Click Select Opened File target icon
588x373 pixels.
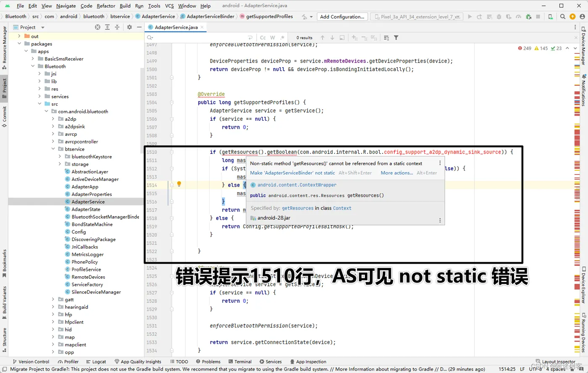pos(97,27)
